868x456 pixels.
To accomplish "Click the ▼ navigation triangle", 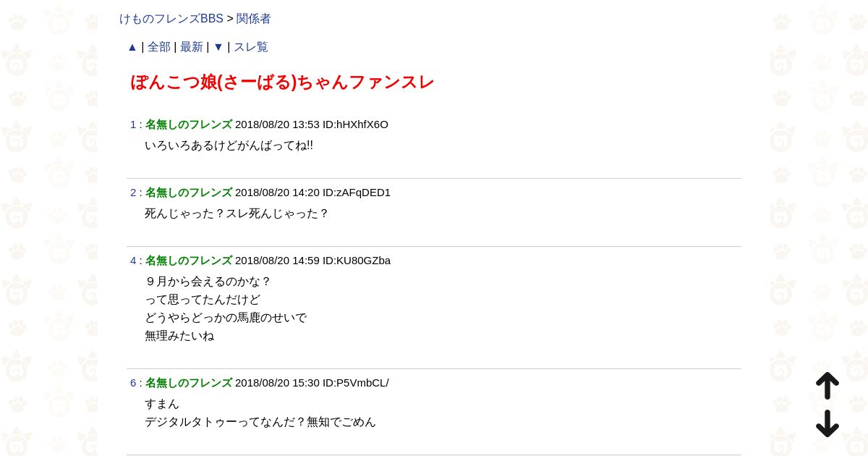I will coord(218,47).
